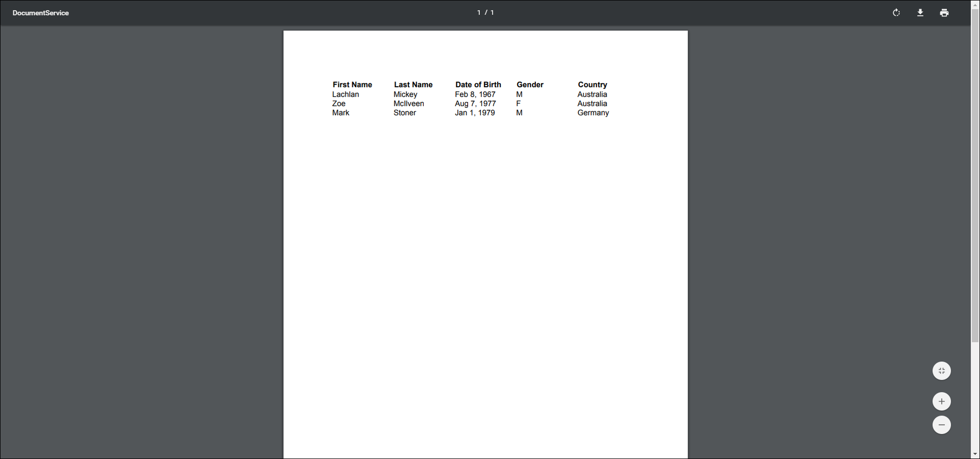Screen dimensions: 980x459
Task: Download the PDF document
Action: point(920,13)
